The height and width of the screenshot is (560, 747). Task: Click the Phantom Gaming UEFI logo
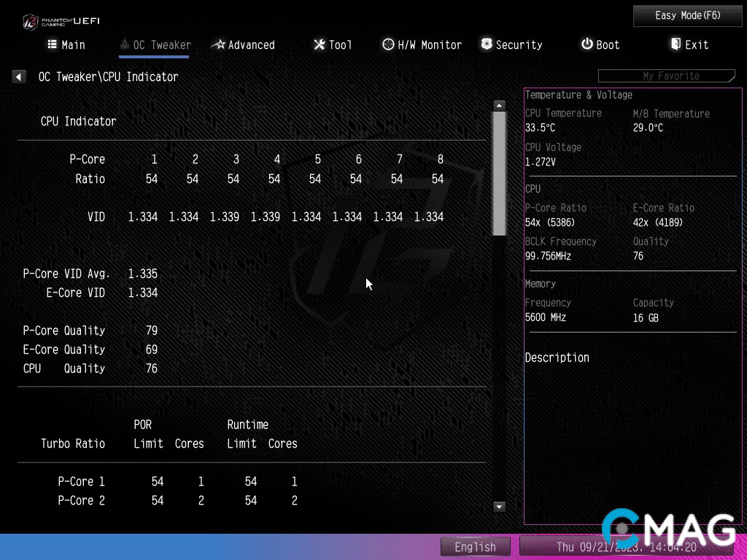[61, 20]
